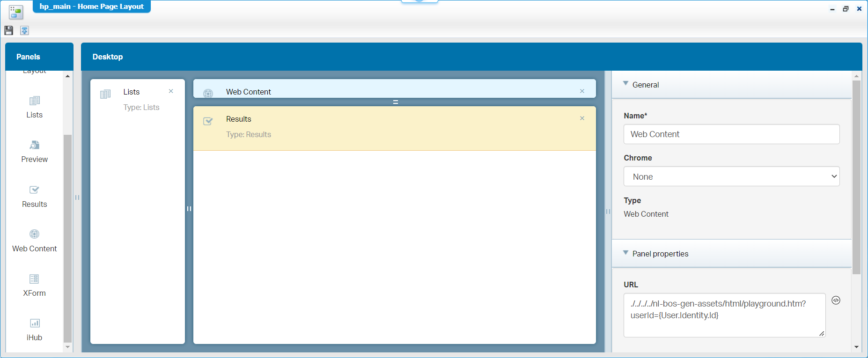Remove the Lists panel from layout
This screenshot has height=358, width=868.
click(171, 91)
